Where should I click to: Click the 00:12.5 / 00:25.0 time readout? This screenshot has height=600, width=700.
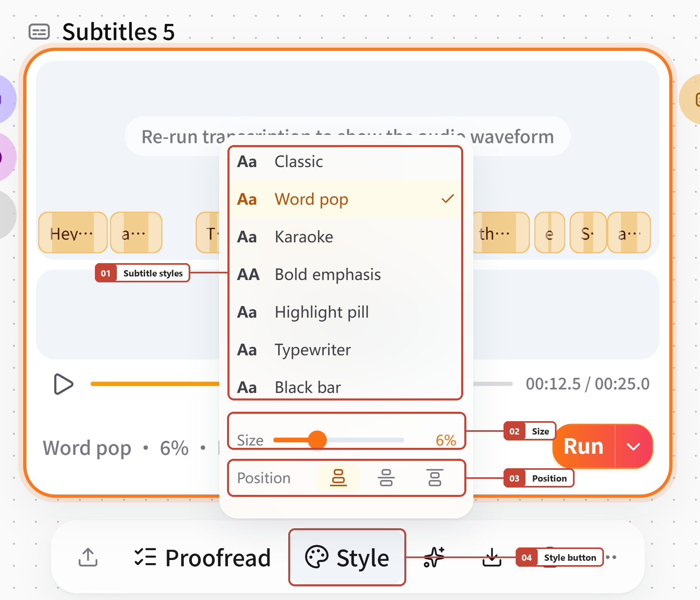click(588, 384)
